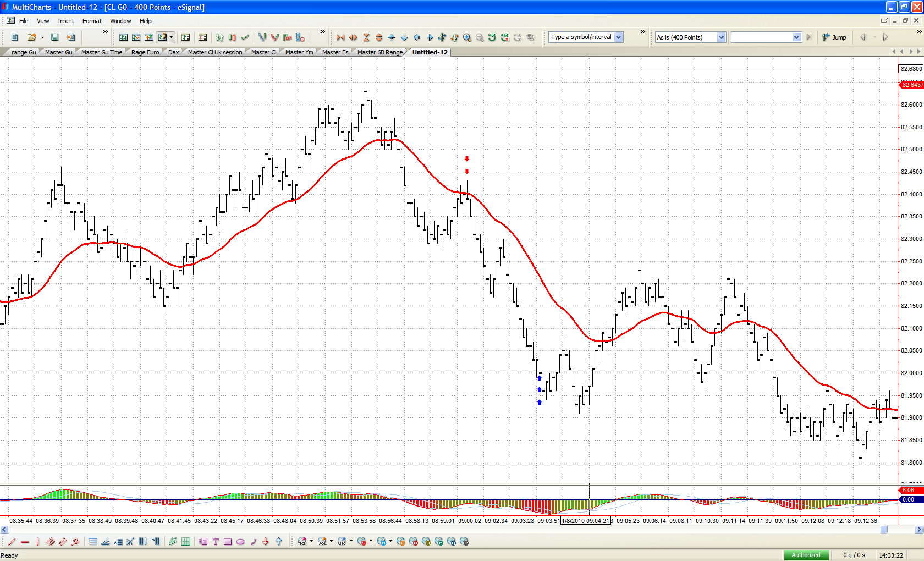Select the Text drawing tool
Screen dimensions: 924x561
(x=216, y=542)
